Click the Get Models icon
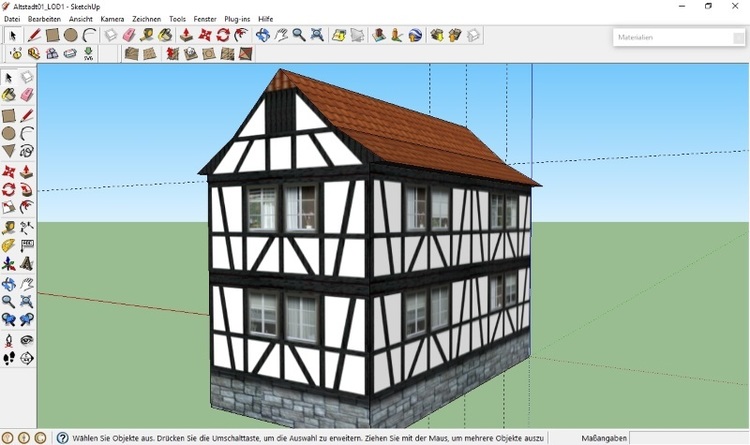Viewport: 750px width, 445px height. 437,35
